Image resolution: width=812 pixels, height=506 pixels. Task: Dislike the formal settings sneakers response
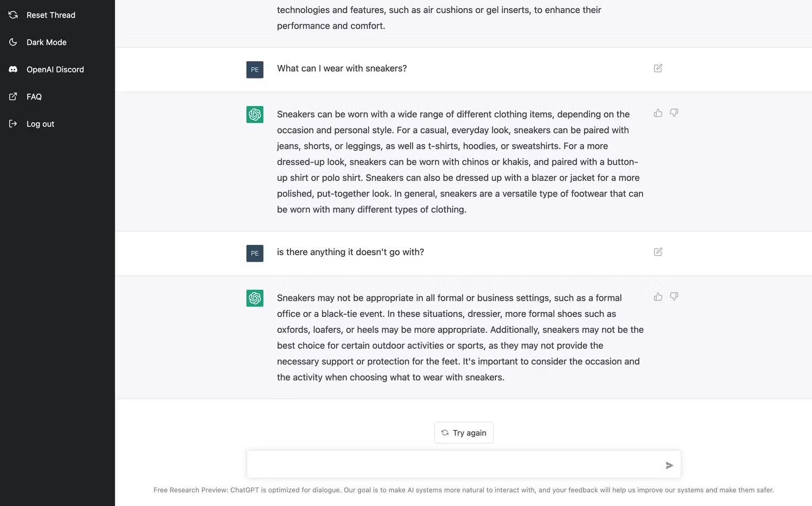[674, 296]
